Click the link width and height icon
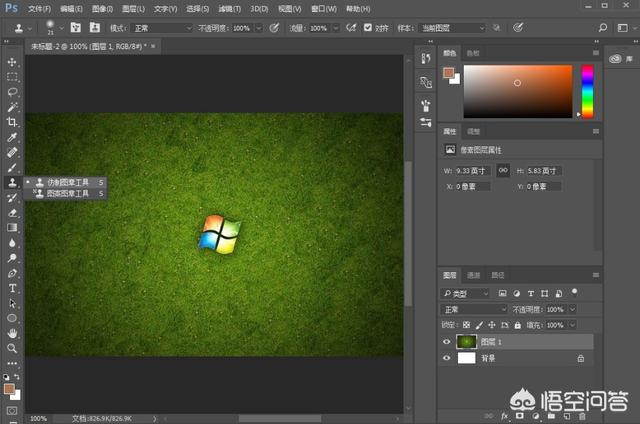The width and height of the screenshot is (640, 424). pos(504,171)
